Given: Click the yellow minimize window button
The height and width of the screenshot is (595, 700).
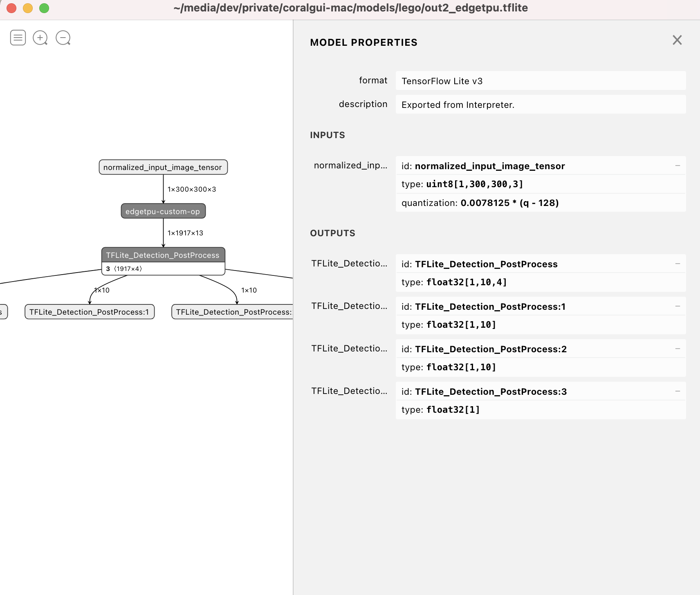Looking at the screenshot, I should pyautogui.click(x=28, y=8).
